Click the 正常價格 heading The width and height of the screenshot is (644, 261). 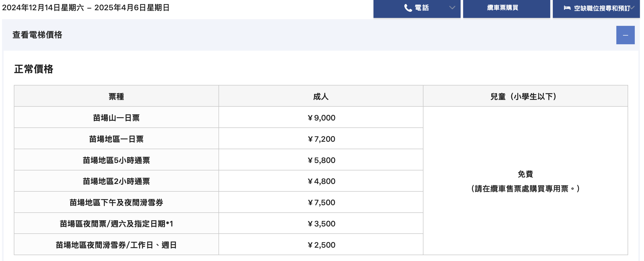[x=34, y=69]
